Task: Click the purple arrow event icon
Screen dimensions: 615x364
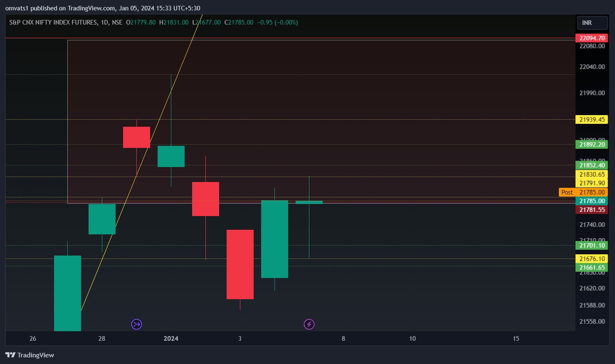Action: [x=137, y=324]
